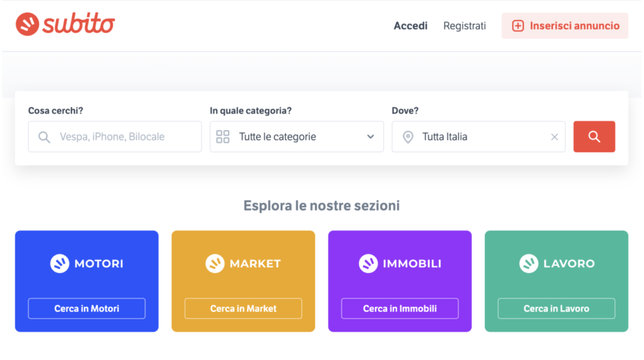Image resolution: width=644 pixels, height=360 pixels.
Task: Click the Immobili logo icon
Action: click(x=368, y=263)
